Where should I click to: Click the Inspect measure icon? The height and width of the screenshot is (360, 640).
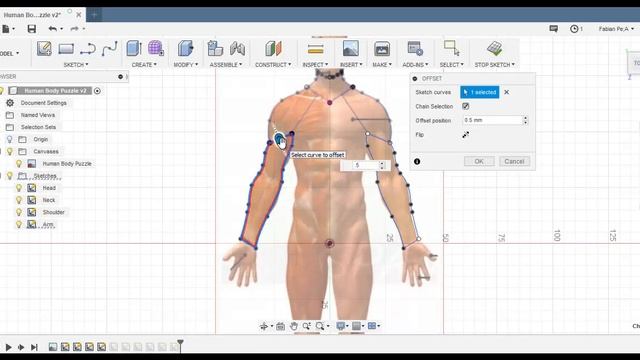pyautogui.click(x=315, y=49)
